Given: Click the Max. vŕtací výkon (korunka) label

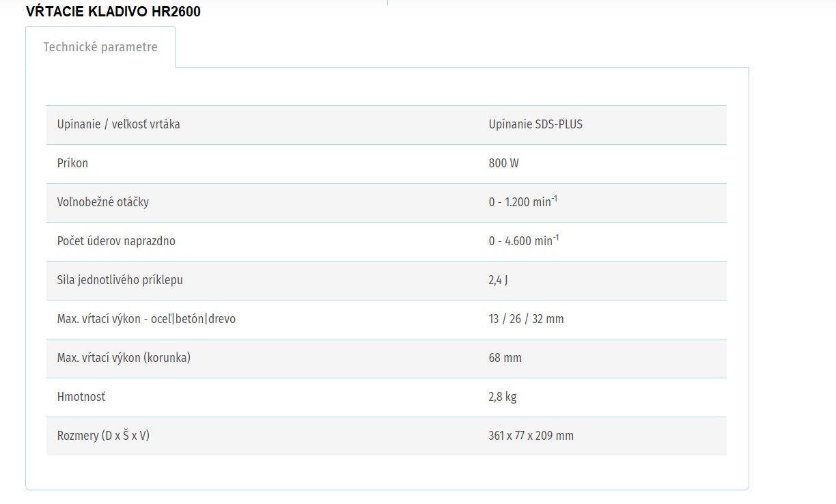Looking at the screenshot, I should (124, 358).
